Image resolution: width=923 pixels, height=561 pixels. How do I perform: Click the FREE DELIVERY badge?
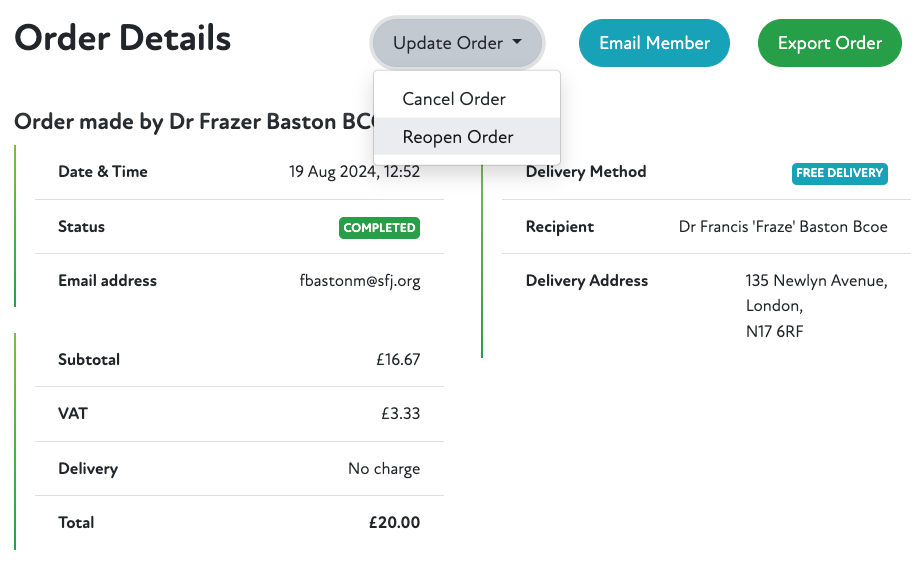pos(840,173)
